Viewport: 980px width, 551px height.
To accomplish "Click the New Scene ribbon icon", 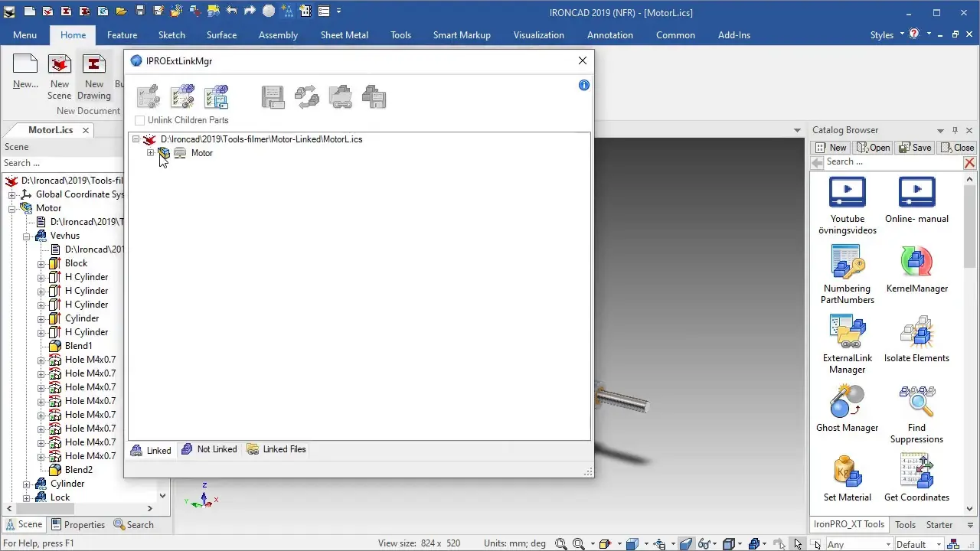I will click(59, 77).
